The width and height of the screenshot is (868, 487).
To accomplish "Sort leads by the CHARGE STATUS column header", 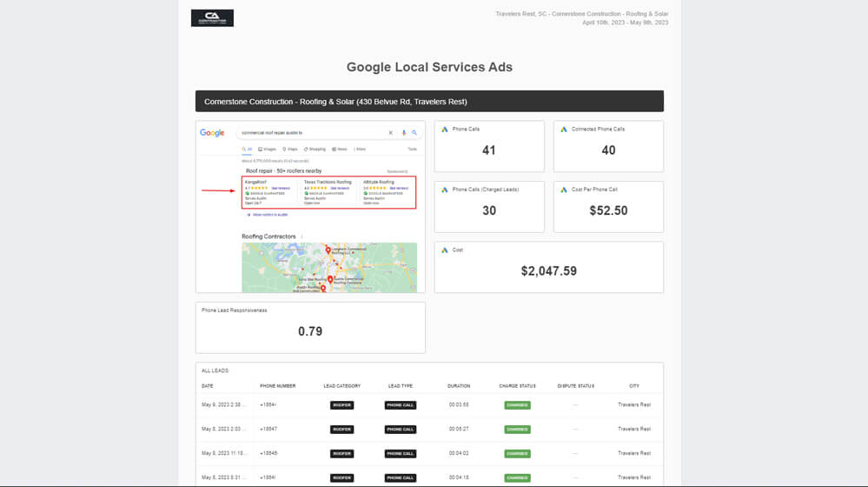I will (x=517, y=386).
